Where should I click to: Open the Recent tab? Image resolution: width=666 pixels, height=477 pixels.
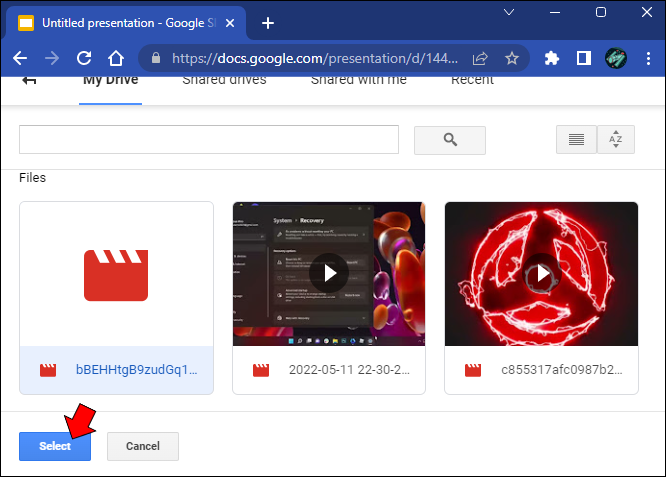click(472, 81)
